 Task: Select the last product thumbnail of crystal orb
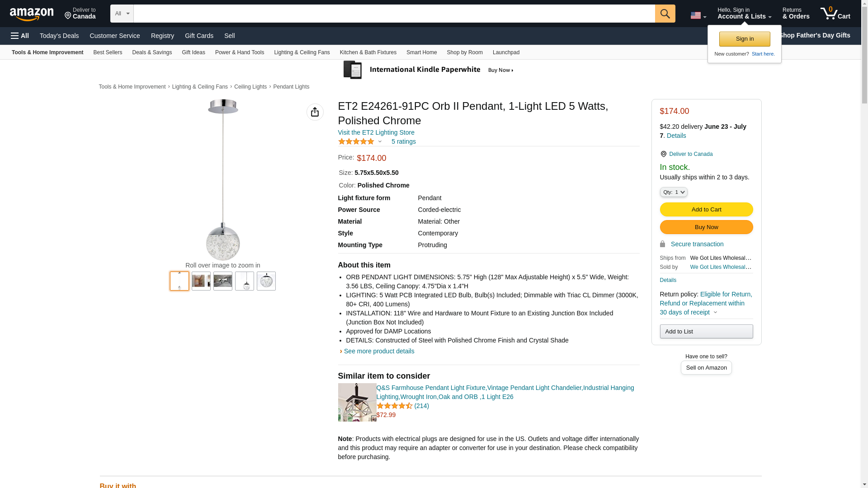tap(266, 281)
